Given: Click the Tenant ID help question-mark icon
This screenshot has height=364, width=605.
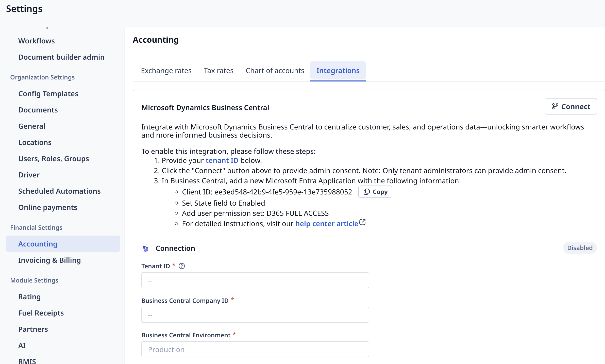Looking at the screenshot, I should coord(182,266).
